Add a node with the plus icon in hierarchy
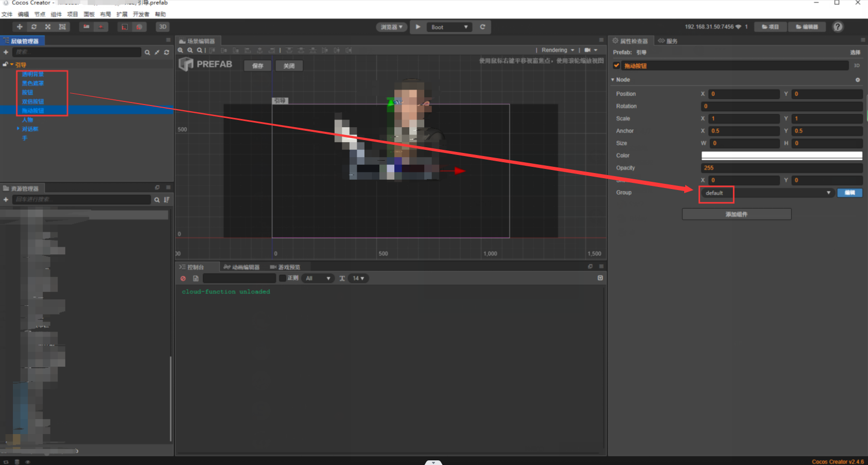The width and height of the screenshot is (868, 465). pyautogui.click(x=6, y=52)
